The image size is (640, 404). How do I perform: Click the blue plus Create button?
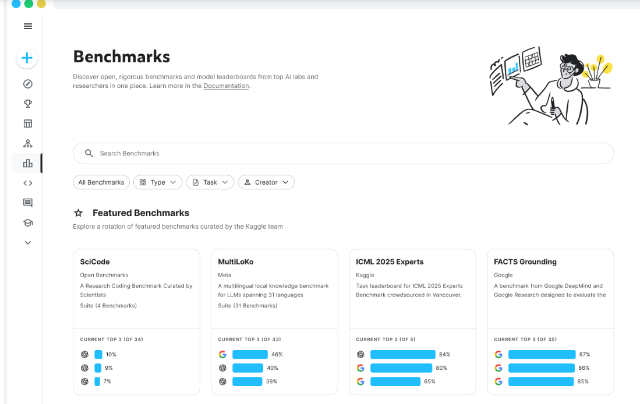point(27,58)
